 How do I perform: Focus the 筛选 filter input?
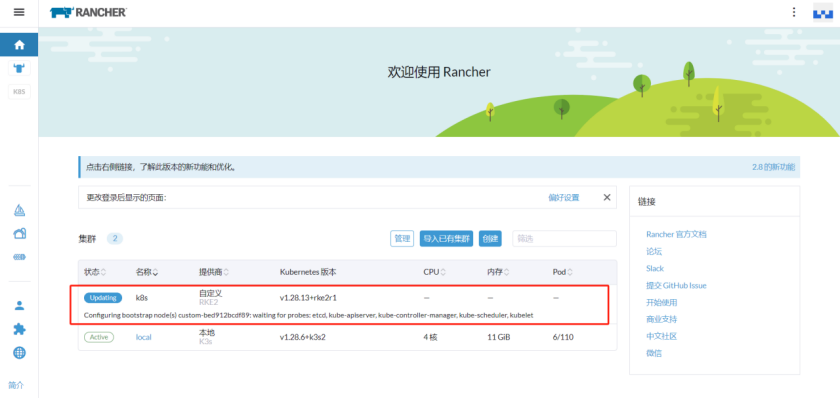tap(564, 239)
